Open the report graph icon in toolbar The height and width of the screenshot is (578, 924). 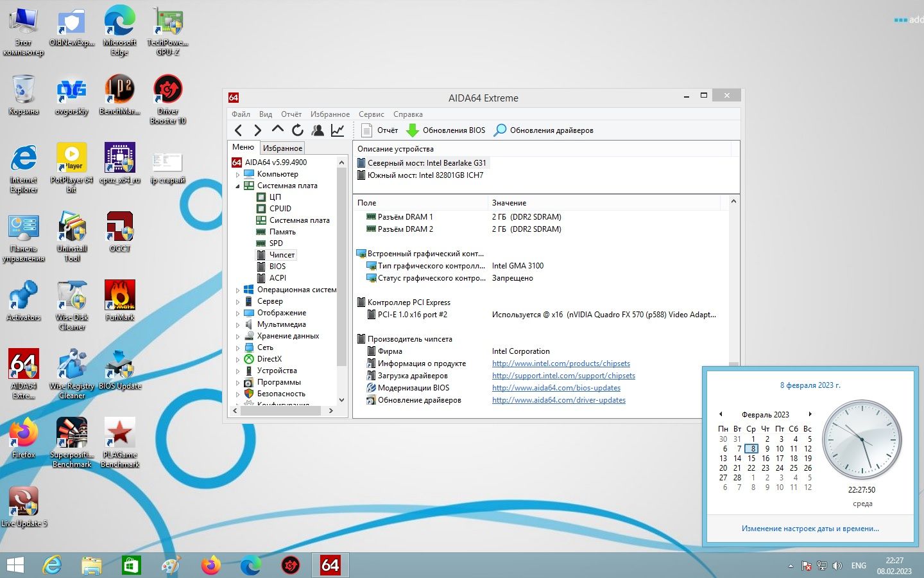coord(338,130)
